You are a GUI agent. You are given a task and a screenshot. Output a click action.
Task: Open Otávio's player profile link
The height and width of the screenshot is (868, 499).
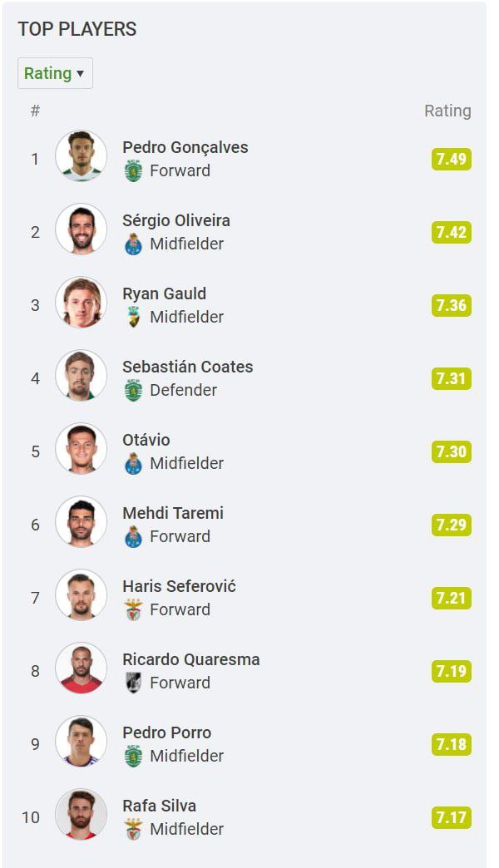(x=146, y=440)
